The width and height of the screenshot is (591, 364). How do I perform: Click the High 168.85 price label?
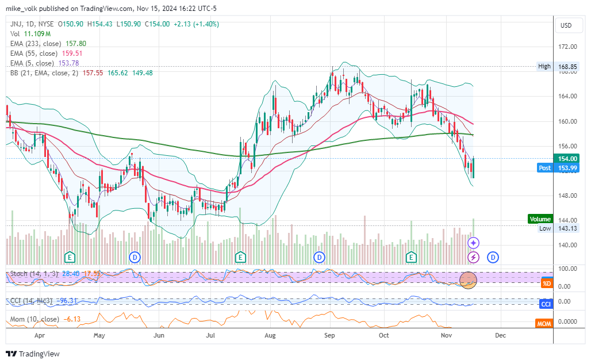pos(558,66)
